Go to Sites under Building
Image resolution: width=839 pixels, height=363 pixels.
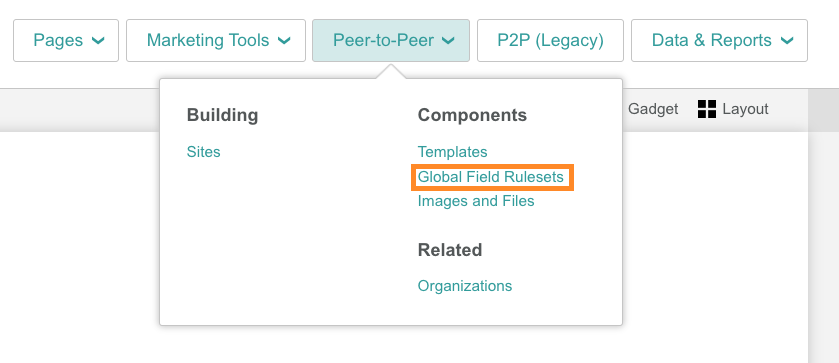tap(203, 152)
